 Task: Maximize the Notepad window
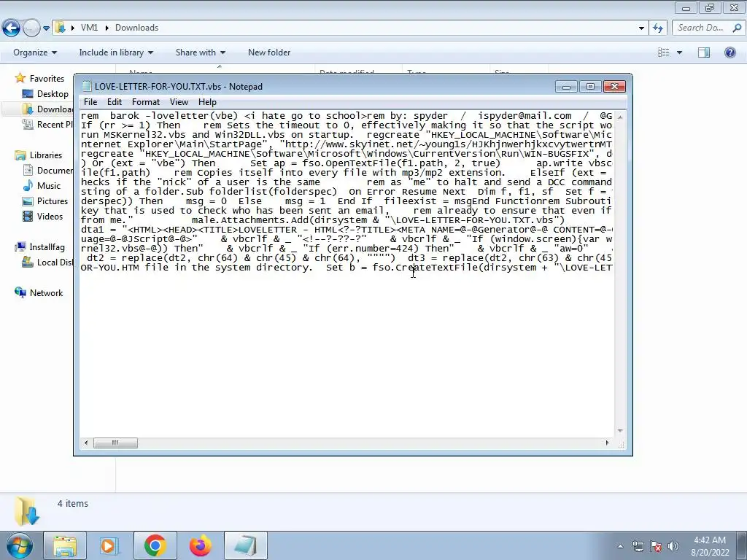(590, 87)
